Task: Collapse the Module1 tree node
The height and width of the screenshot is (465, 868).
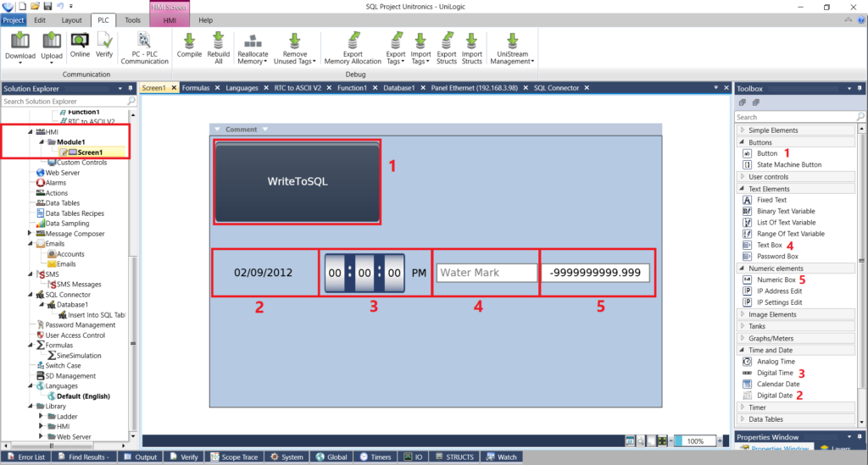Action: pyautogui.click(x=41, y=142)
